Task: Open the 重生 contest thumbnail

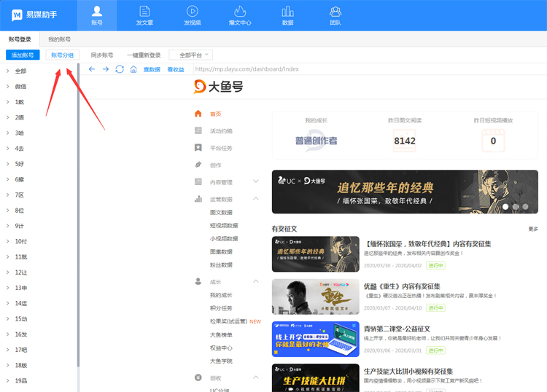Action: (315, 297)
